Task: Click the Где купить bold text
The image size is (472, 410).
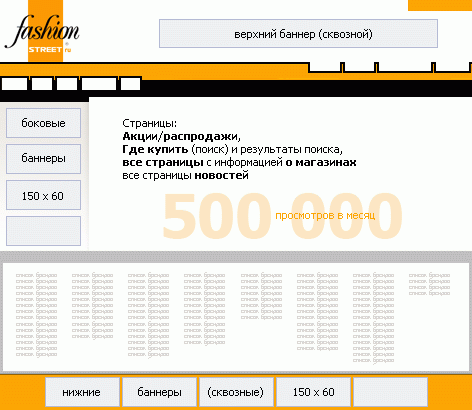Action: (x=155, y=149)
